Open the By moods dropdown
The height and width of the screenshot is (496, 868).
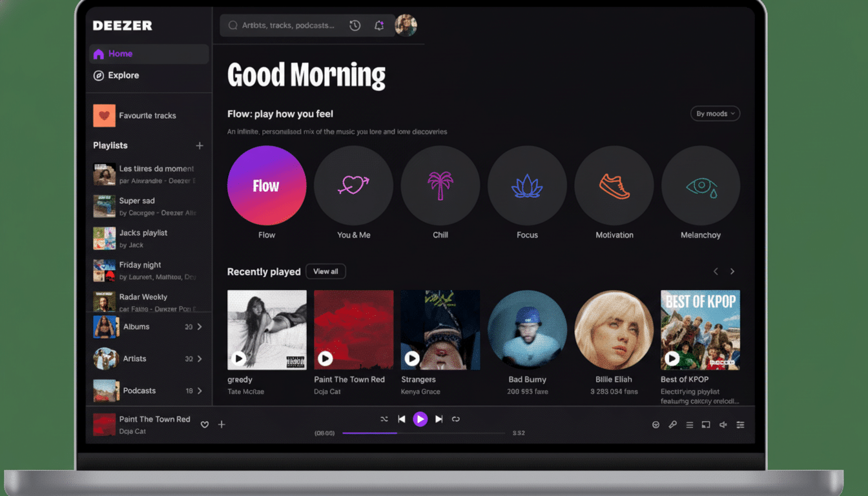click(715, 113)
